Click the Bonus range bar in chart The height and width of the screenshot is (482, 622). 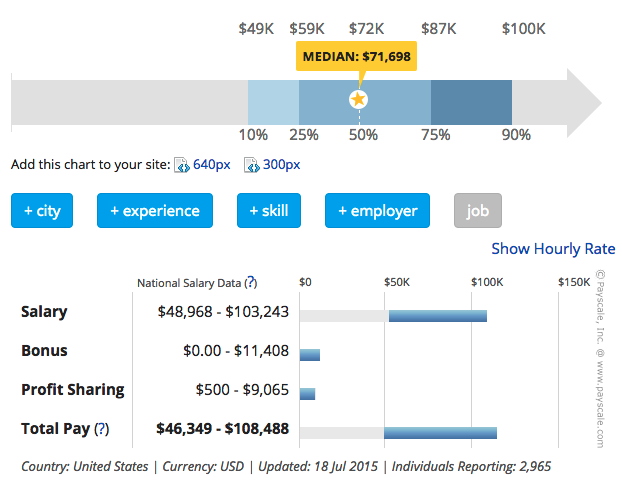pos(310,355)
